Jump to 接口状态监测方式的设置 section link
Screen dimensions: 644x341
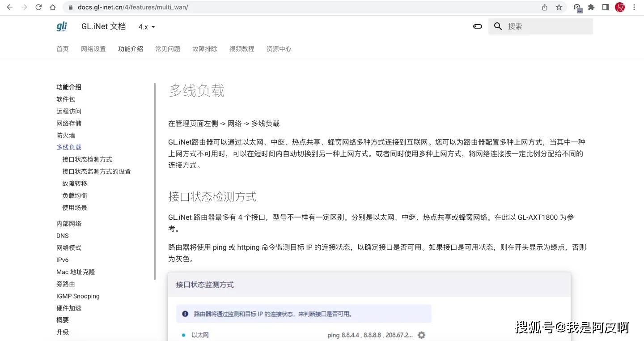pos(97,171)
